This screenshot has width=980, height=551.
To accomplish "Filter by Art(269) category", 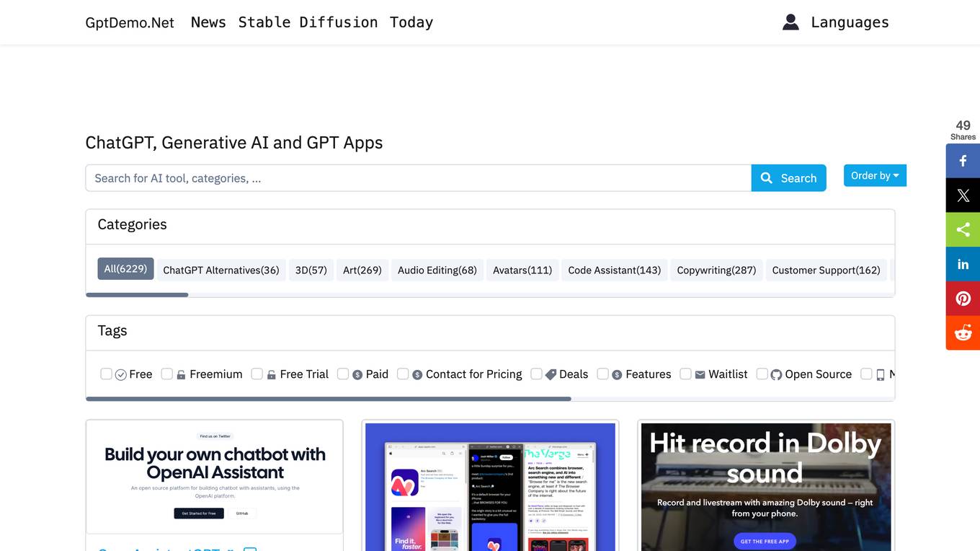I will tap(362, 270).
